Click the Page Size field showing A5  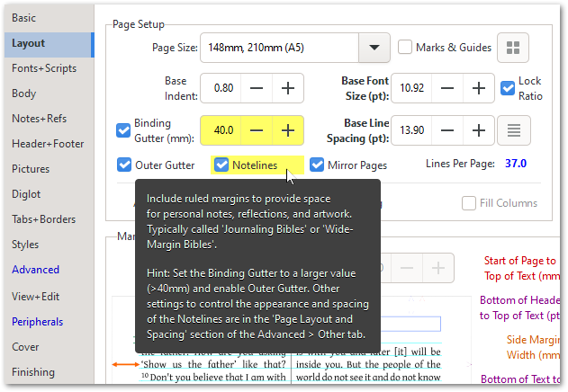coord(279,48)
